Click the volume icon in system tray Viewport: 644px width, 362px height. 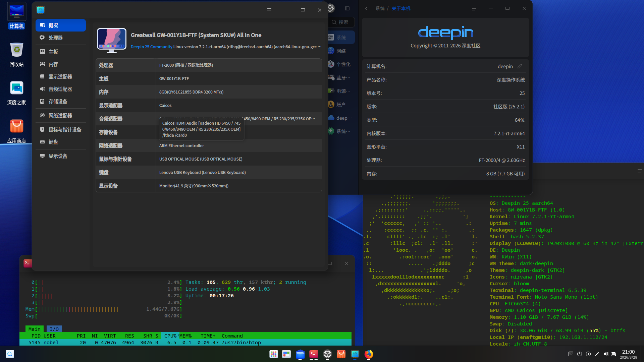606,354
